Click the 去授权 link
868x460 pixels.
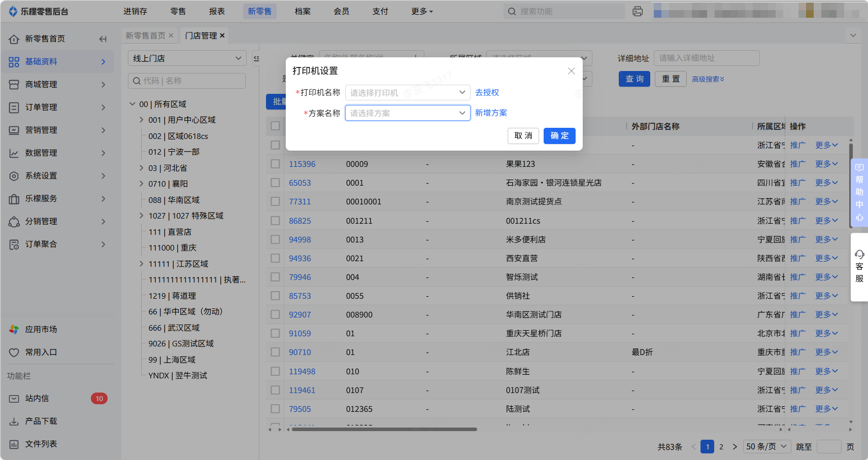pyautogui.click(x=487, y=92)
